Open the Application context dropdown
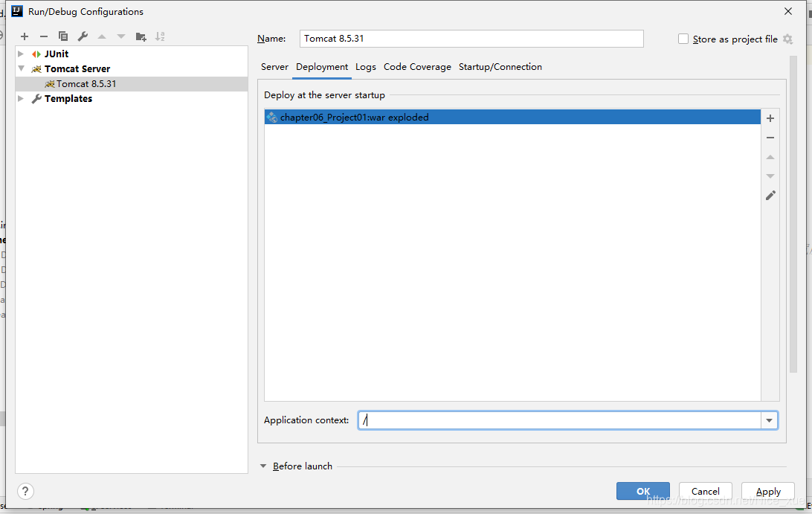812x514 pixels. [769, 420]
